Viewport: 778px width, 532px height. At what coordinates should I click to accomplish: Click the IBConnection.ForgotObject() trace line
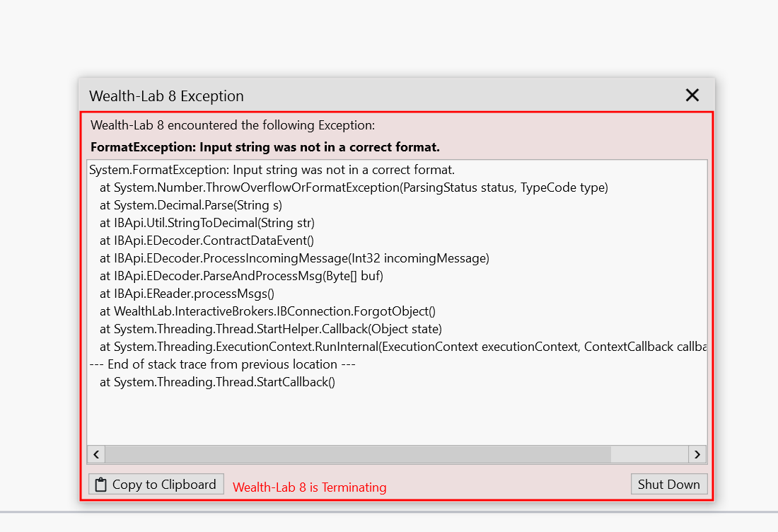click(x=267, y=311)
